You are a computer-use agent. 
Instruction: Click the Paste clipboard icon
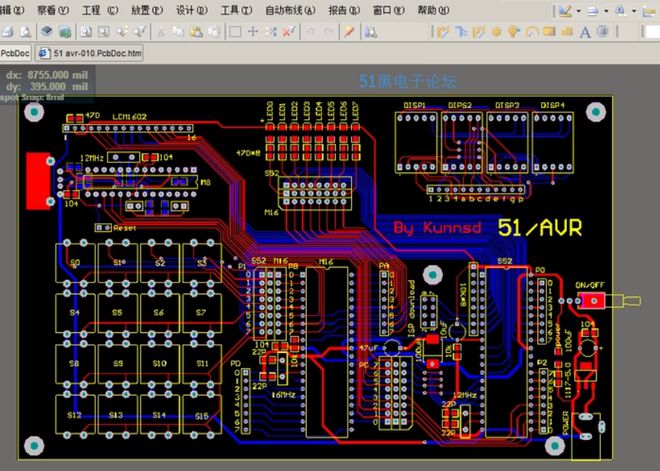tap(196, 32)
